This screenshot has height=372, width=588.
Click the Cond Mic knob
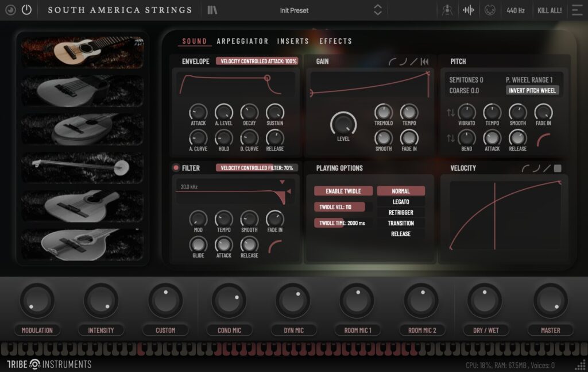[229, 300]
